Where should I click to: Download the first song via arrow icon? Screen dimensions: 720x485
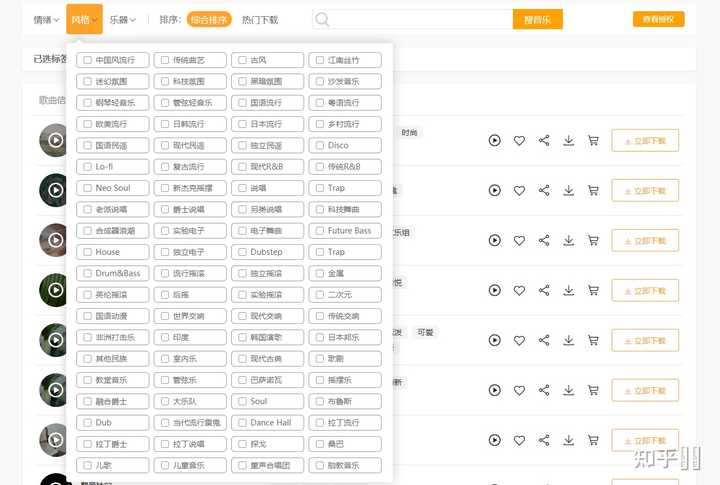click(x=568, y=141)
